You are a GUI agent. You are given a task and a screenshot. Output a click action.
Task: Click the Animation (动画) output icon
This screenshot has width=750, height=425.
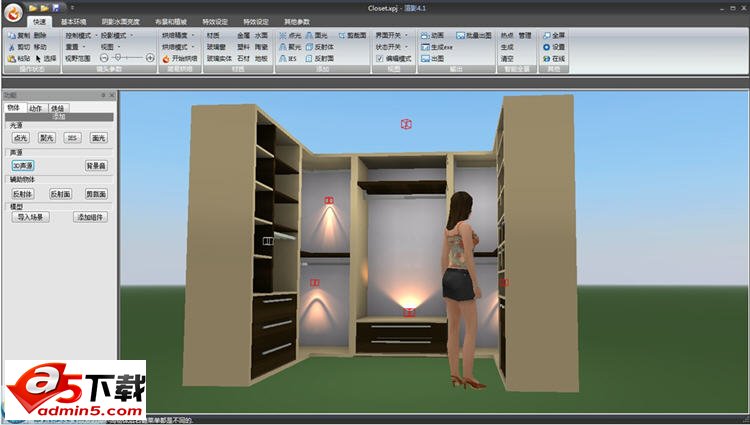click(x=425, y=35)
